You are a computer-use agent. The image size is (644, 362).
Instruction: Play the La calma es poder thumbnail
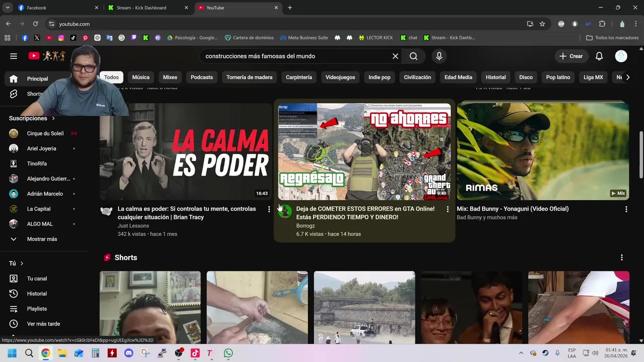(186, 151)
